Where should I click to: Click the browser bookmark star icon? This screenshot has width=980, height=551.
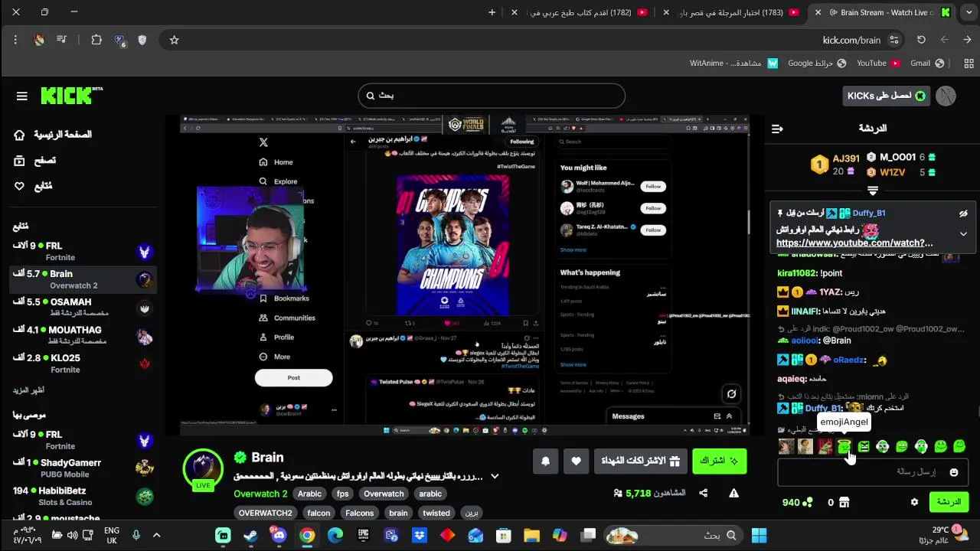[x=174, y=40]
